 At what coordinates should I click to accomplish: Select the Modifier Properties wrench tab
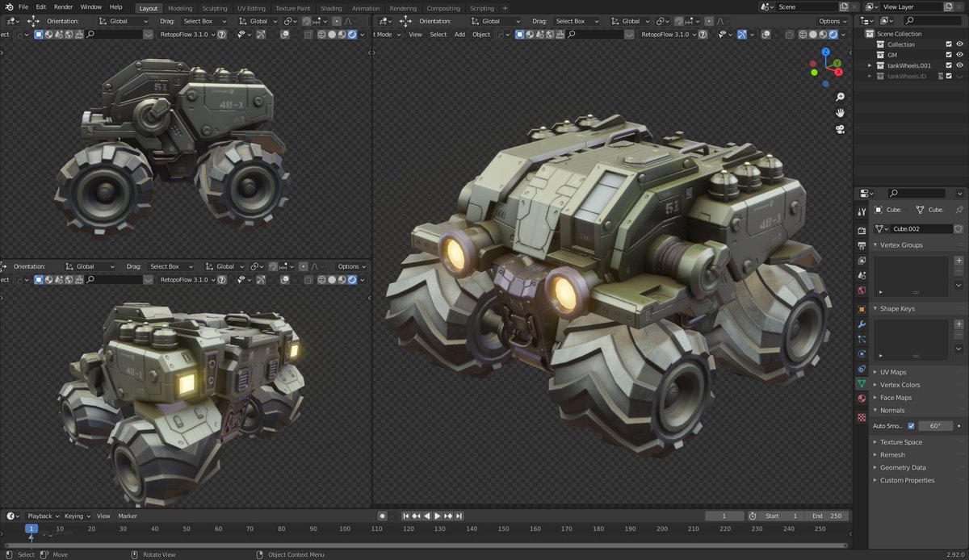(x=862, y=322)
